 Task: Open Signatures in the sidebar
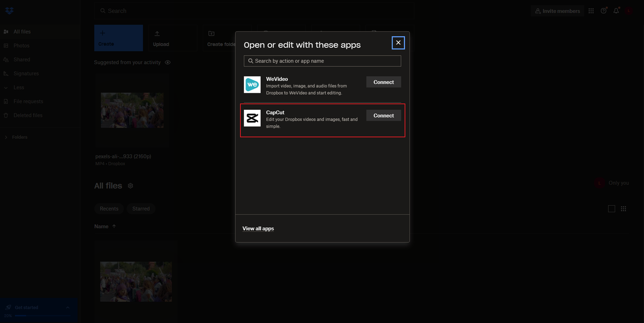pos(26,74)
